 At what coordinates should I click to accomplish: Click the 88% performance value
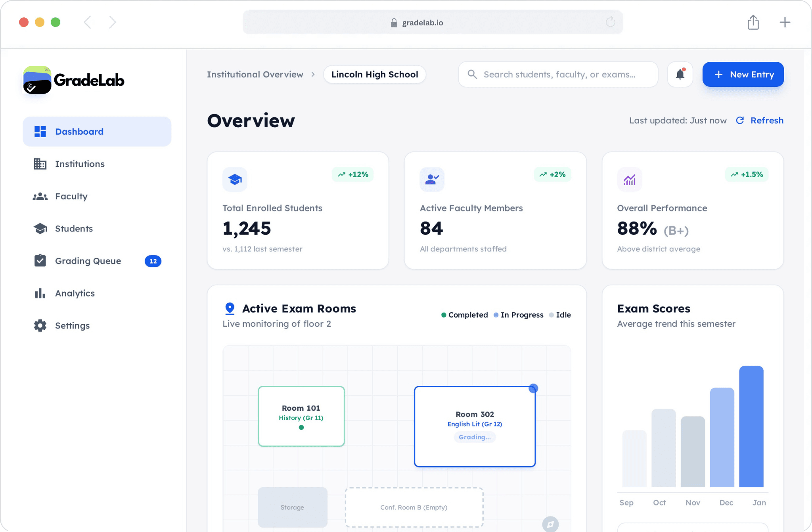[x=637, y=228]
